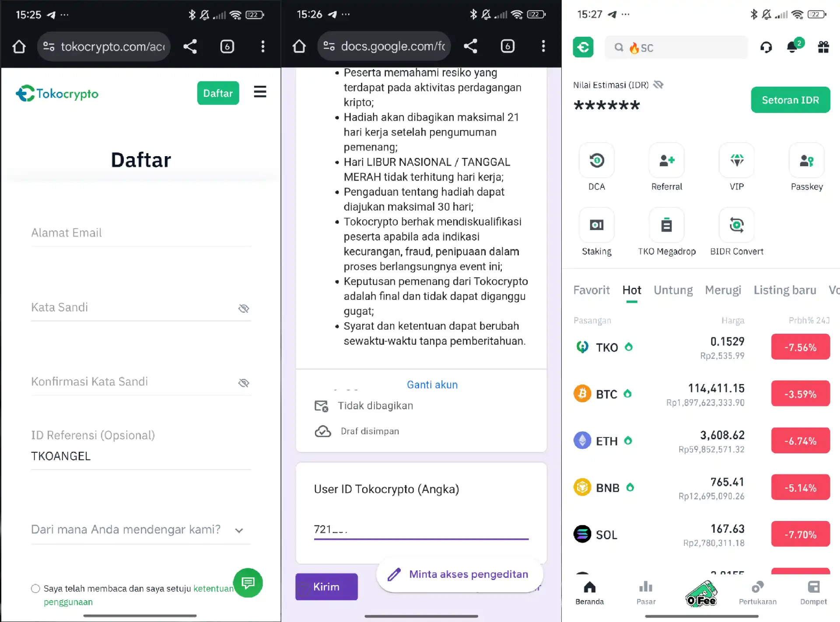Image resolution: width=840 pixels, height=622 pixels.
Task: Switch to Merugi tab
Action: pos(723,290)
